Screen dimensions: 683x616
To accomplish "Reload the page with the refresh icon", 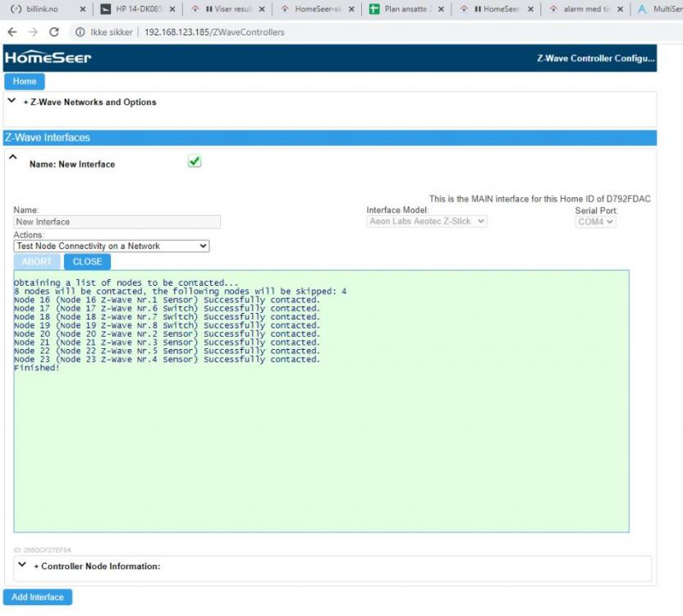I will [54, 32].
